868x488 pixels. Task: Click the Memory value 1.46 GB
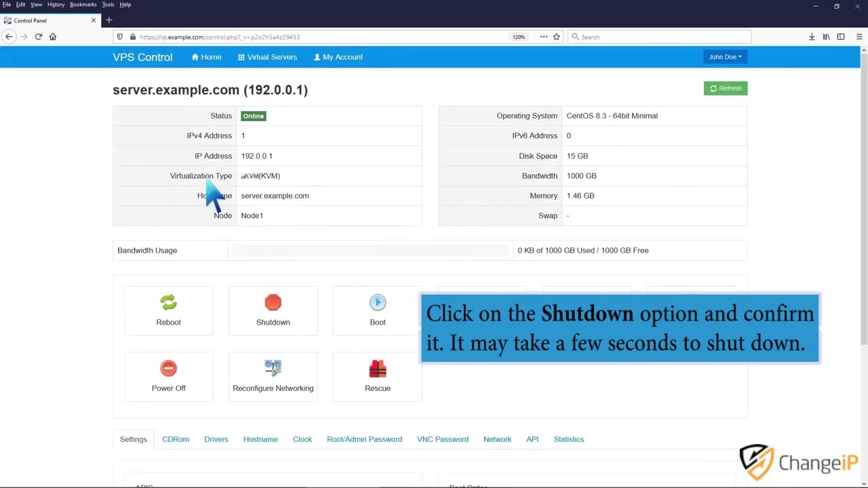click(580, 196)
